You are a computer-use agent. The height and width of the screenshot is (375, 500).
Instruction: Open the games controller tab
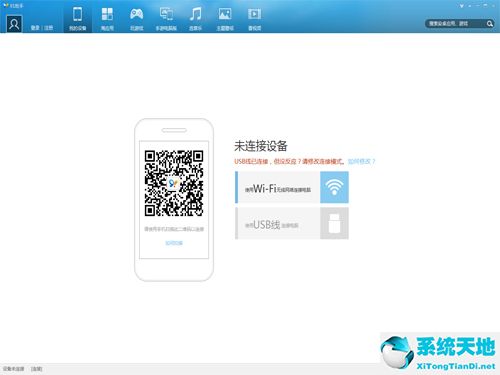(x=136, y=19)
